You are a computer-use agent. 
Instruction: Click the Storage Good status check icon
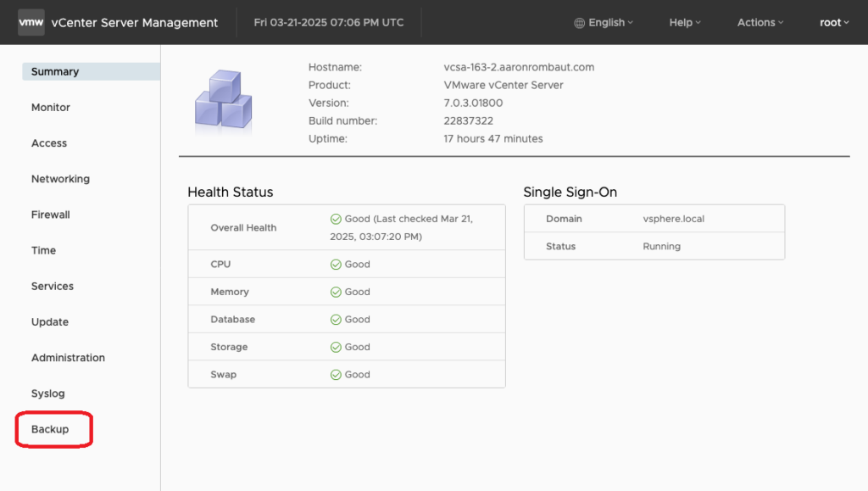pyautogui.click(x=336, y=347)
